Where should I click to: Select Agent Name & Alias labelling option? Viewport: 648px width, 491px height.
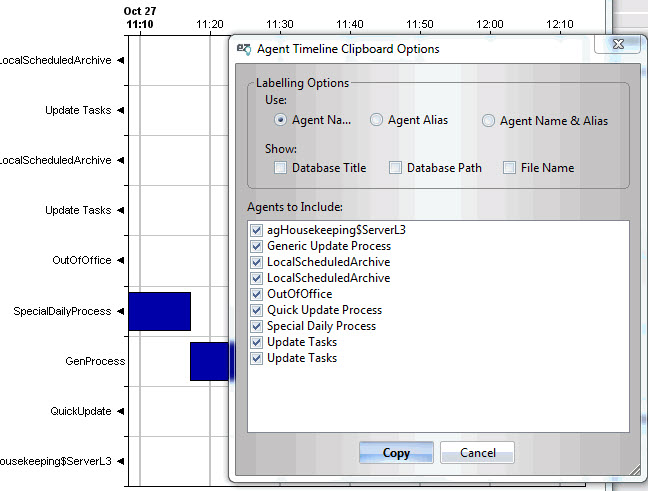coord(488,121)
